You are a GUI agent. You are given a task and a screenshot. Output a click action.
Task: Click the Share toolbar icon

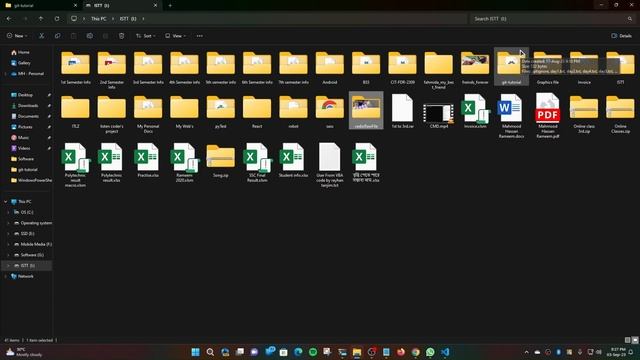coord(105,36)
